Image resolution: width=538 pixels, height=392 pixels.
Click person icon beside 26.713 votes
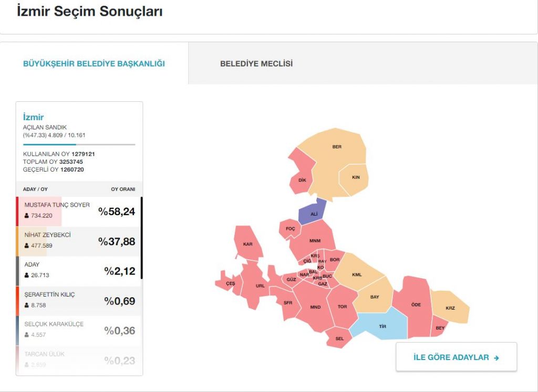[27, 275]
